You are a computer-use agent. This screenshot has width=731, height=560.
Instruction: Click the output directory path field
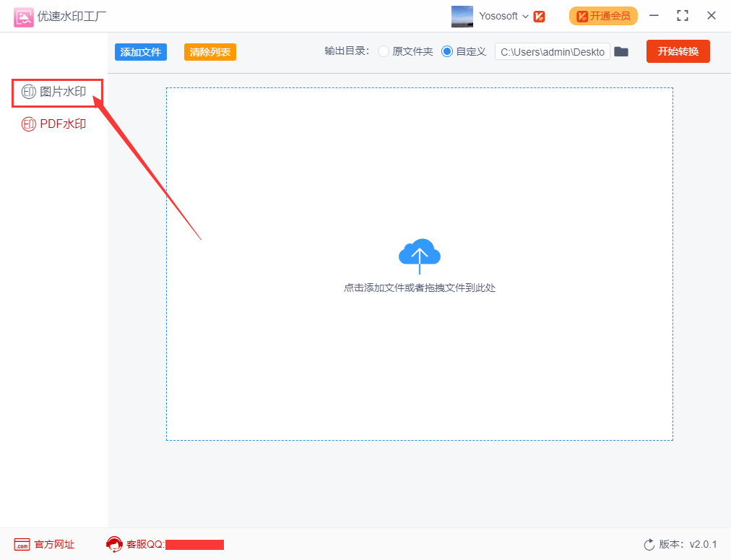click(552, 52)
